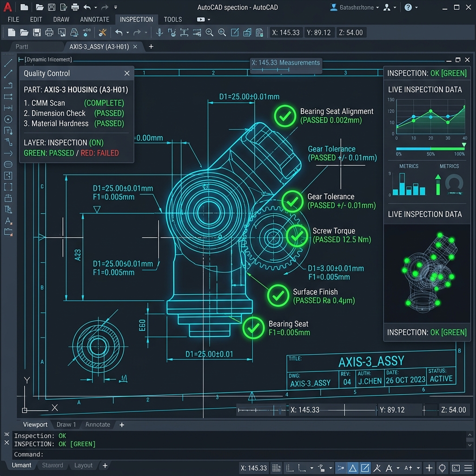
Task: Toggle the grid display in status bar
Action: pos(276,468)
